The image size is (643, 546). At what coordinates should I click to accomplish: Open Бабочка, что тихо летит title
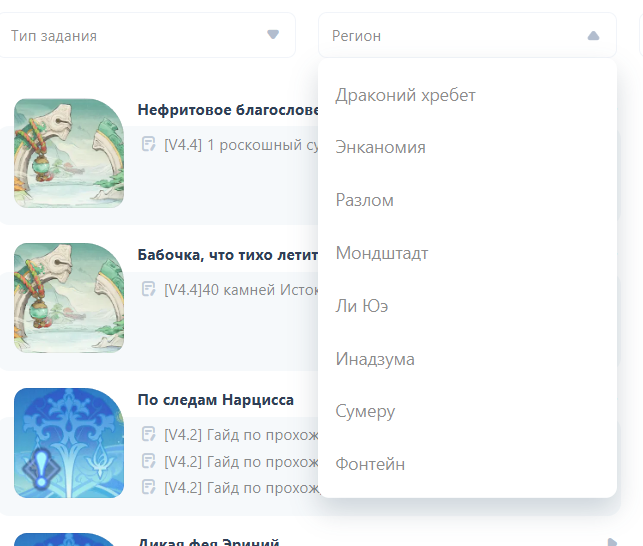pyautogui.click(x=228, y=255)
